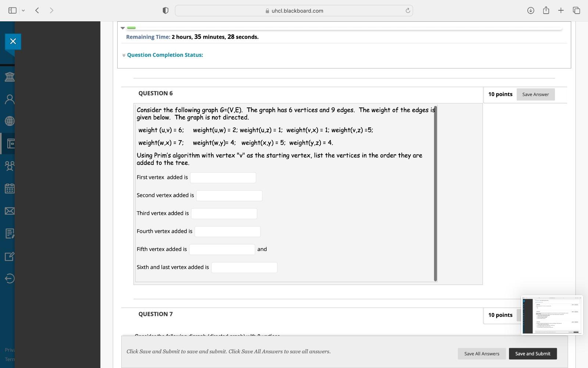Click the Second vertex added input field

coord(229,196)
